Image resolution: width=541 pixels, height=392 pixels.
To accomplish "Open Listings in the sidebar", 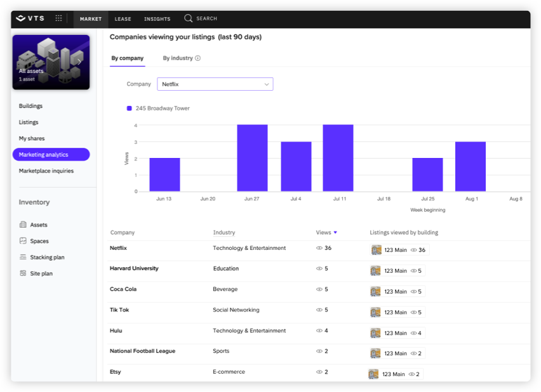I will [29, 122].
